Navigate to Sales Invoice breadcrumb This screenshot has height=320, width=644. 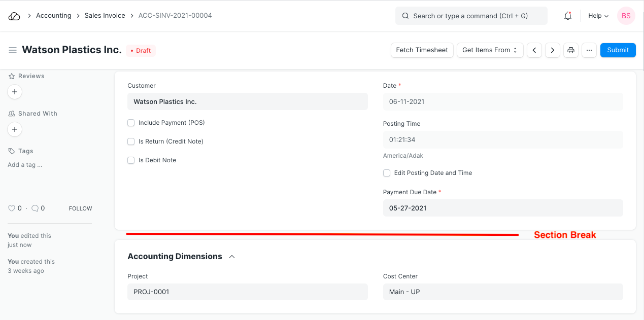click(105, 16)
